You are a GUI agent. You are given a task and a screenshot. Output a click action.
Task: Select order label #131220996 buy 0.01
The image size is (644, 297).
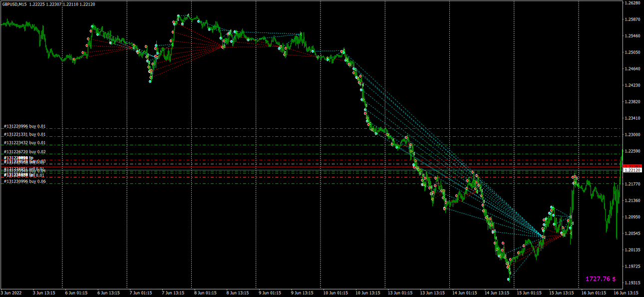[24, 126]
